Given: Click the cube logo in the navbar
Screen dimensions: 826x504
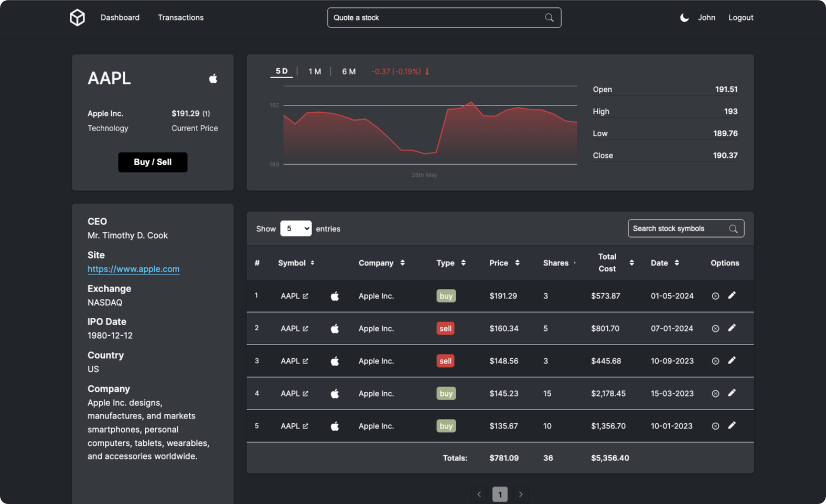Looking at the screenshot, I should (x=77, y=17).
